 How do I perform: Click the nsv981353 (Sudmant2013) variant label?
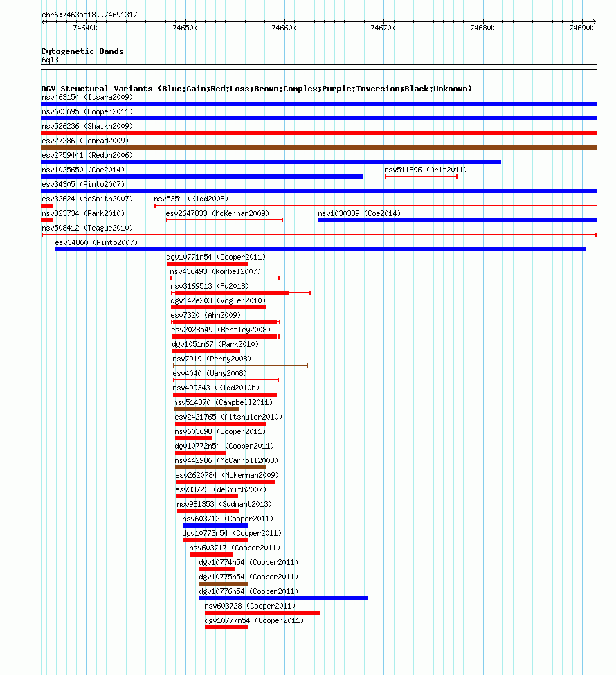tap(224, 504)
